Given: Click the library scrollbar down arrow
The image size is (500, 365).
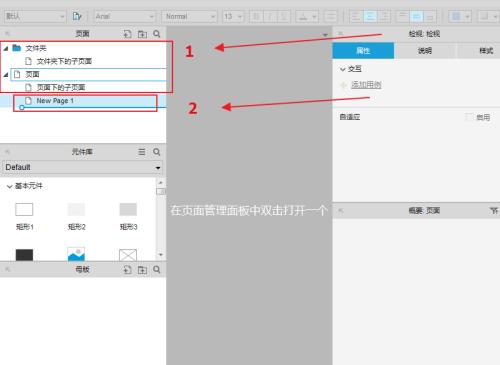Looking at the screenshot, I should pyautogui.click(x=161, y=255).
